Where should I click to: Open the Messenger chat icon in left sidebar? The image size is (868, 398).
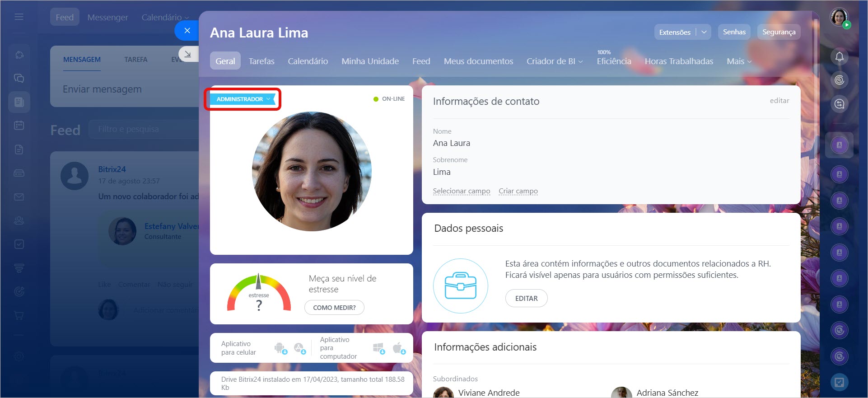click(x=19, y=78)
